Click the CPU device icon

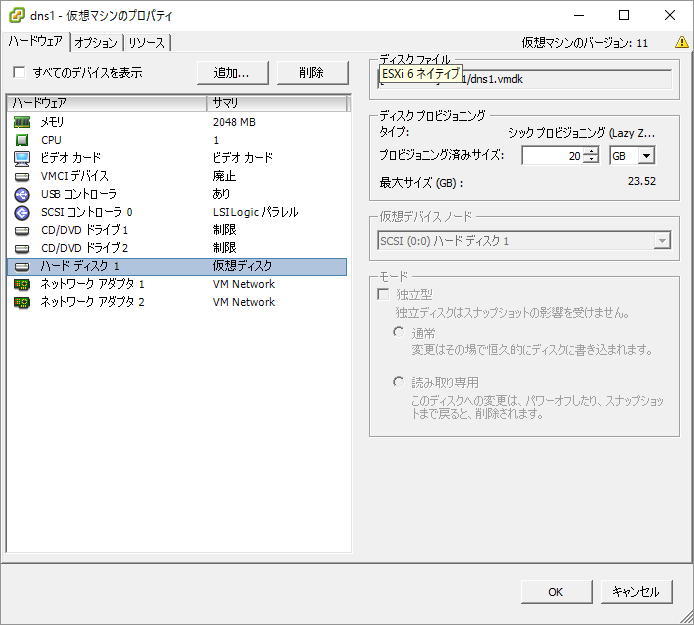point(22,140)
